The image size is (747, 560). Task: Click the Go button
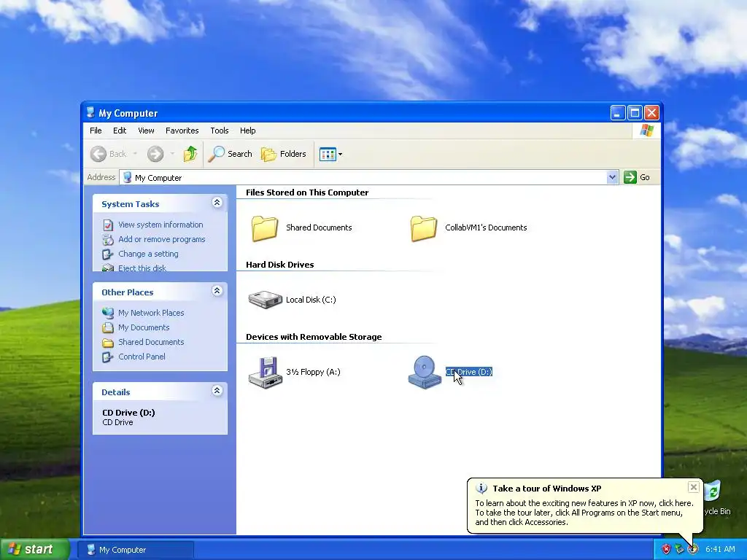click(x=637, y=178)
